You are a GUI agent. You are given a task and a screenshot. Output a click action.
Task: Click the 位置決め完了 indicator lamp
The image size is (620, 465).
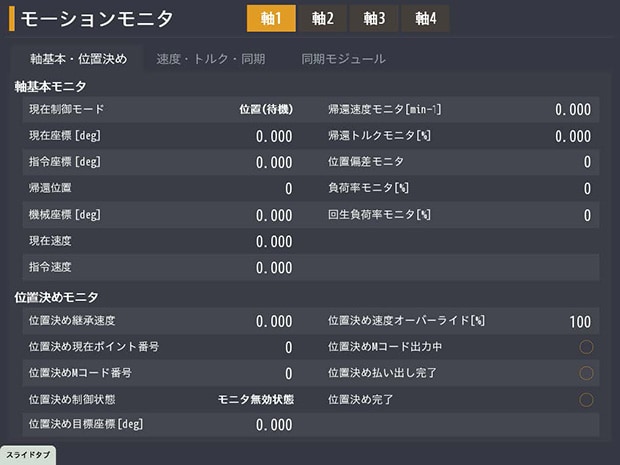586,399
